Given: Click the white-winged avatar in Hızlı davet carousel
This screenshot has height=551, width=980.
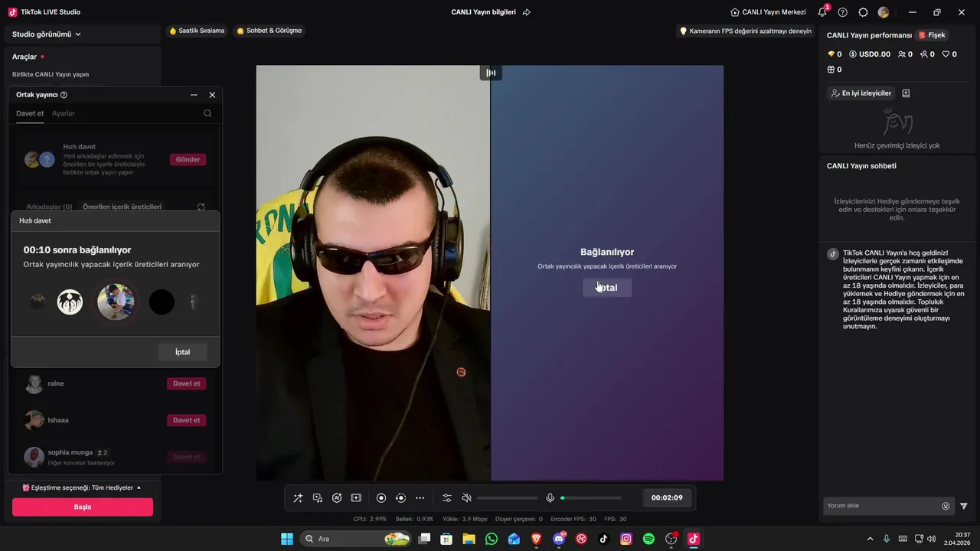Looking at the screenshot, I should [x=70, y=302].
